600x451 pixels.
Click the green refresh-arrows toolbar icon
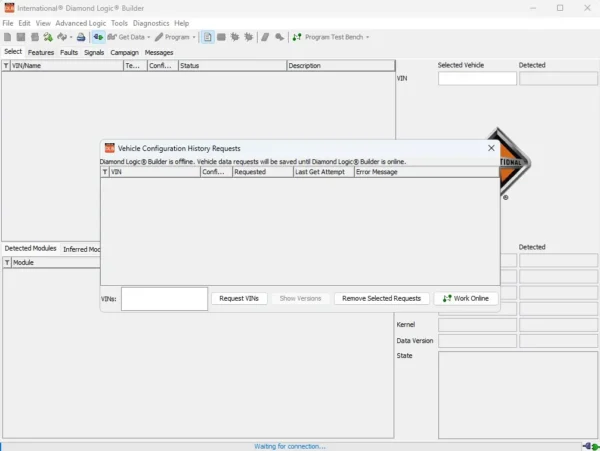pyautogui.click(x=48, y=37)
